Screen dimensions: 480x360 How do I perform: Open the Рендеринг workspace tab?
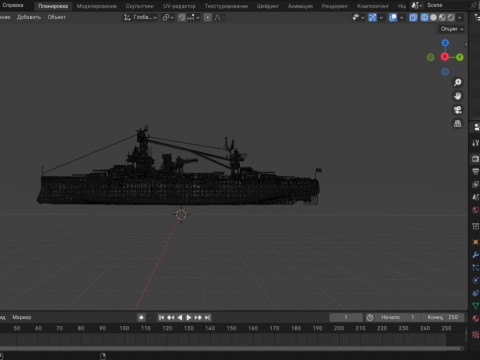pyautogui.click(x=335, y=6)
